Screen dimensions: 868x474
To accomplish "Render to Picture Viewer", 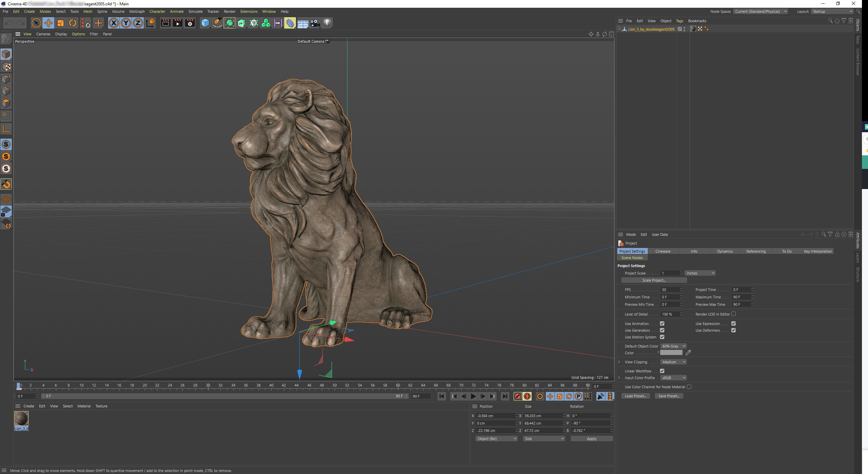I will tap(177, 23).
